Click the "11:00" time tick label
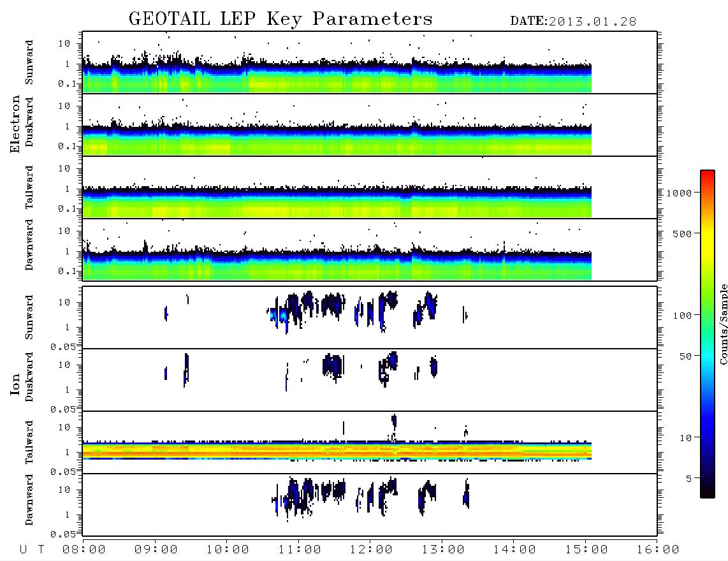728x561 pixels. point(300,550)
